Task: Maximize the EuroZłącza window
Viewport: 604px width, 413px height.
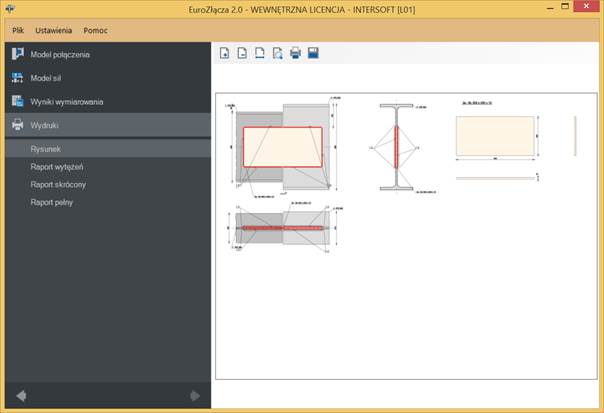Action: [x=565, y=7]
